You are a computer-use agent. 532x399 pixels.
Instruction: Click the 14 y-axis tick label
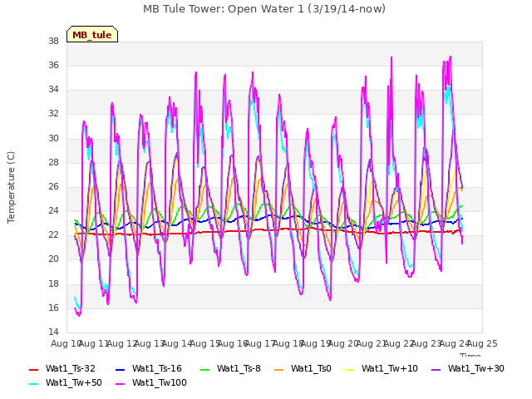pos(53,332)
